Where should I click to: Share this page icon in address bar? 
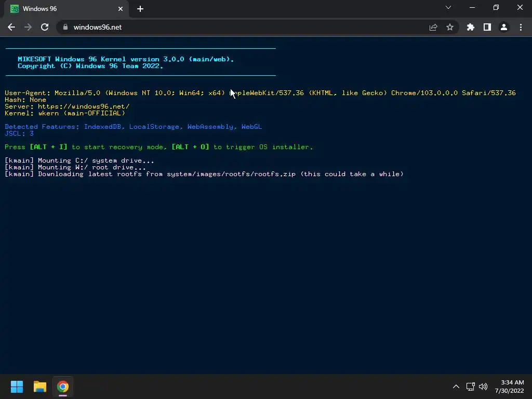point(433,27)
